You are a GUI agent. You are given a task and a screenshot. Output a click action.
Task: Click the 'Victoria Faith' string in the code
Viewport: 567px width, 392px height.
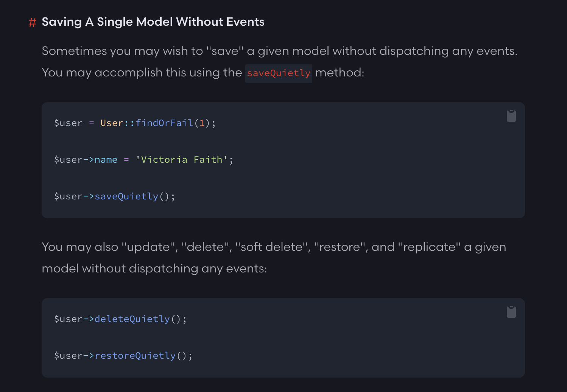click(x=182, y=160)
